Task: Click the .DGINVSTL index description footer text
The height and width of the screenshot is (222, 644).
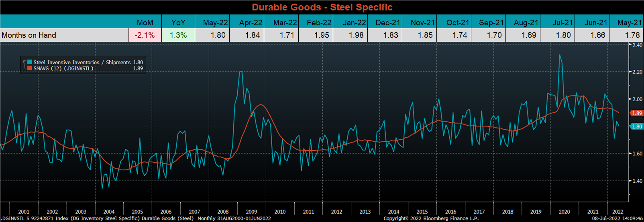Action: pos(136,218)
